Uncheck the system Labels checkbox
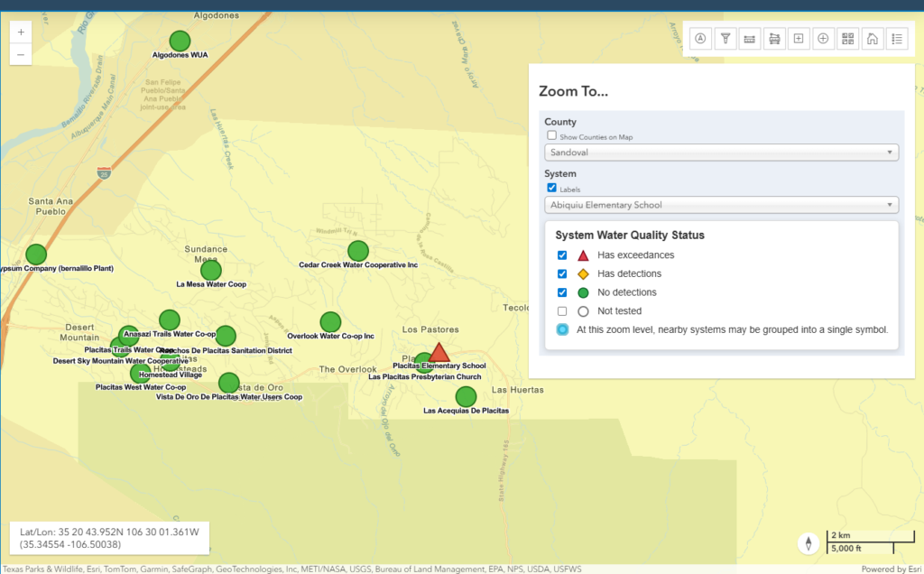This screenshot has height=574, width=924. (551, 188)
